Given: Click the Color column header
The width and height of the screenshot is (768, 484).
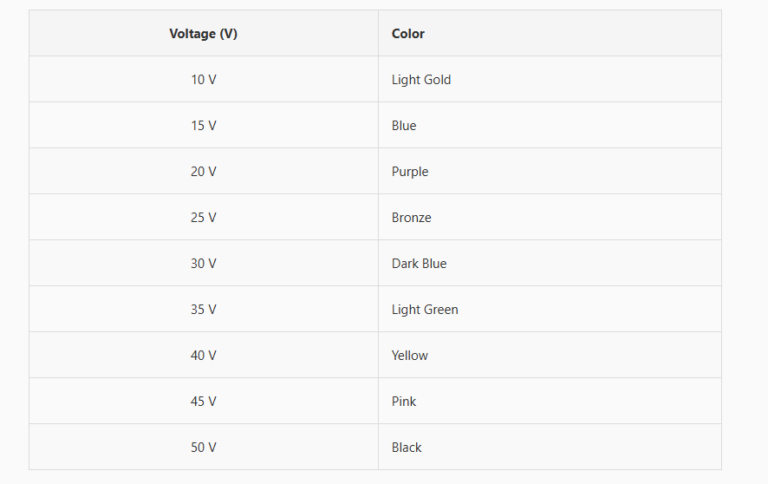Looking at the screenshot, I should [x=408, y=34].
